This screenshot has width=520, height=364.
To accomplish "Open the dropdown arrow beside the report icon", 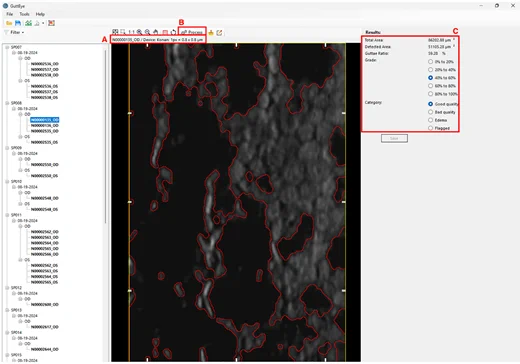I will [x=43, y=23].
